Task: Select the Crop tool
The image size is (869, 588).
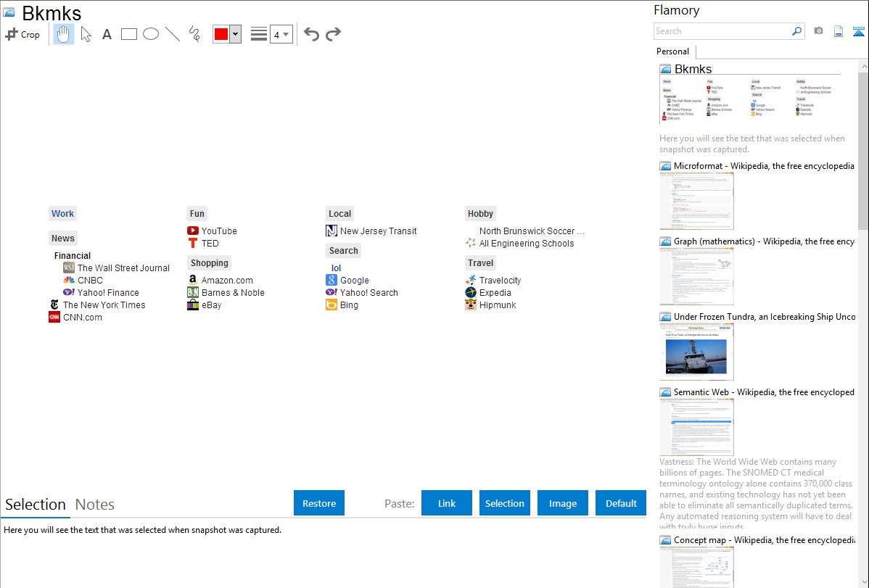Action: (22, 34)
